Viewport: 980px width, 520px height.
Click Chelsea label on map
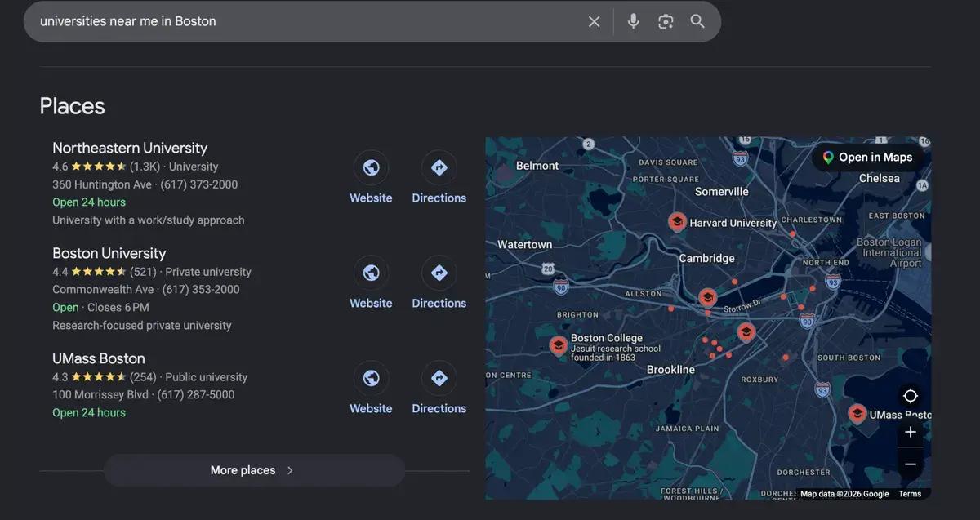[880, 178]
